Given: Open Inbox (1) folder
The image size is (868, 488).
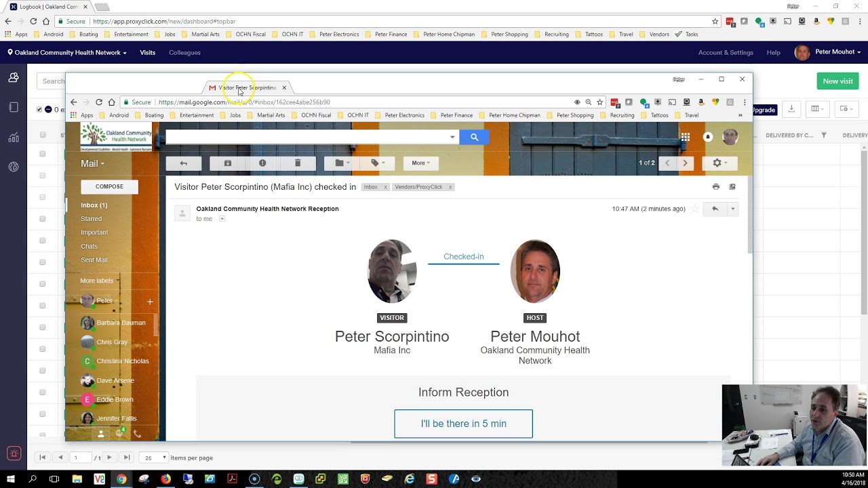Looking at the screenshot, I should [x=94, y=205].
